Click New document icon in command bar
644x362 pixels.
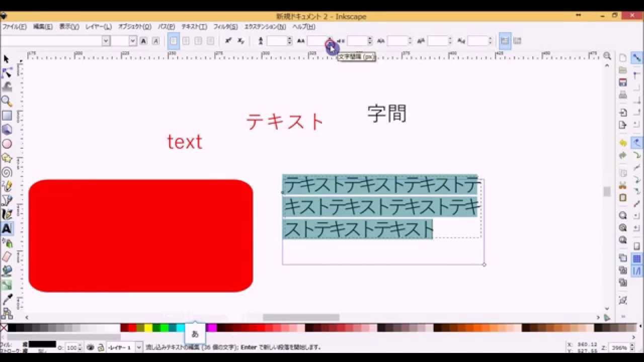pos(623,58)
